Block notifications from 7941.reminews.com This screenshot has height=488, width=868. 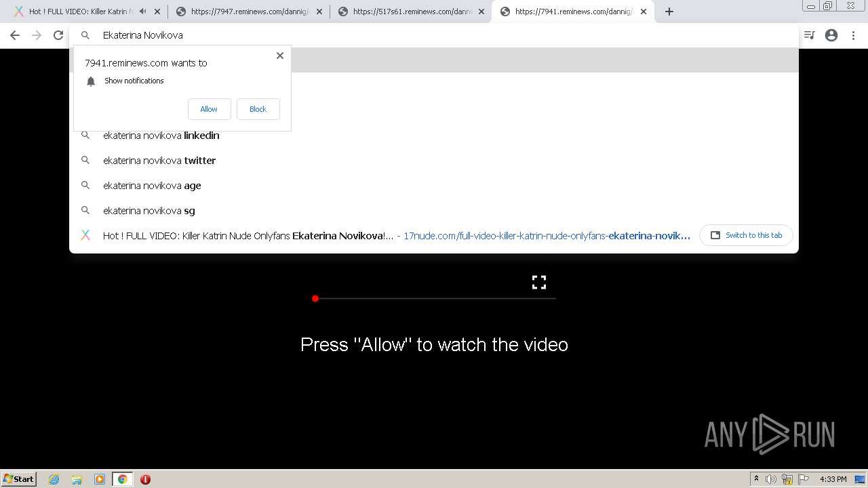click(258, 109)
